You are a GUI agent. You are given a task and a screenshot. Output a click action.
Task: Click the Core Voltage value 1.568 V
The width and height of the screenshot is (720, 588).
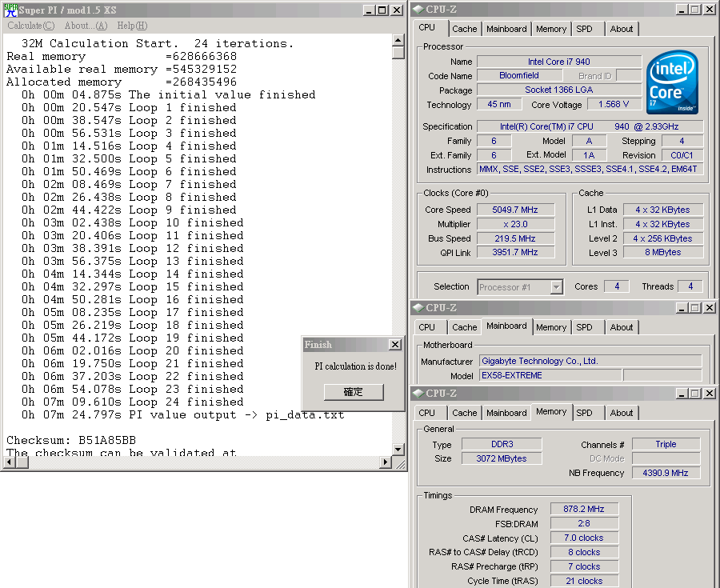click(614, 104)
